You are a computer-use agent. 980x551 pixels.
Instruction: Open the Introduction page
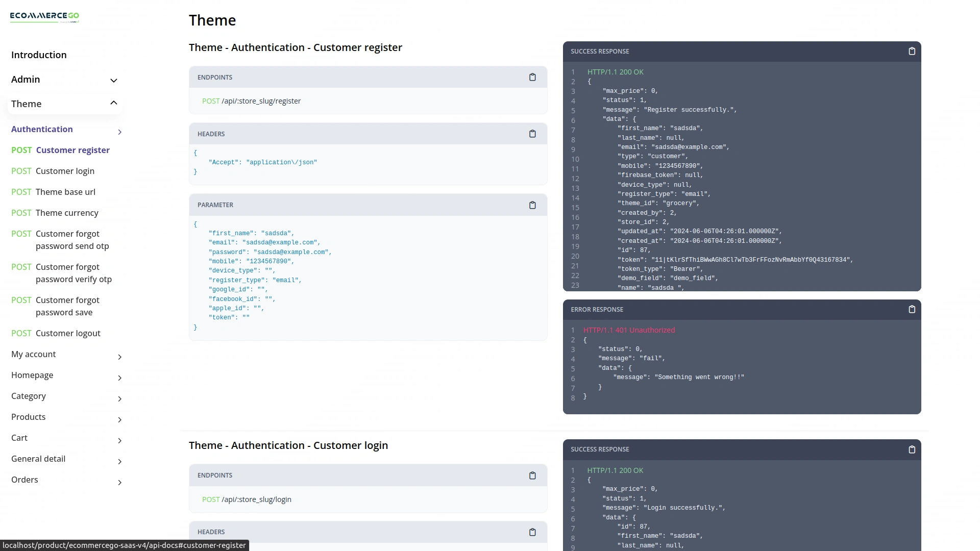click(39, 55)
